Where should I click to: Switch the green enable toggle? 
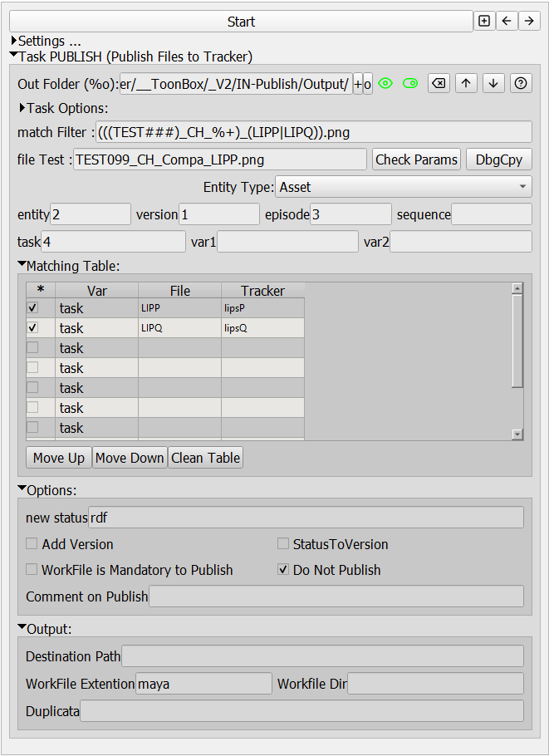(410, 83)
